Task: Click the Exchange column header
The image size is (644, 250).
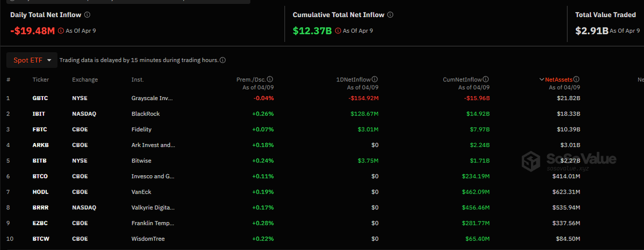Action: pyautogui.click(x=85, y=80)
